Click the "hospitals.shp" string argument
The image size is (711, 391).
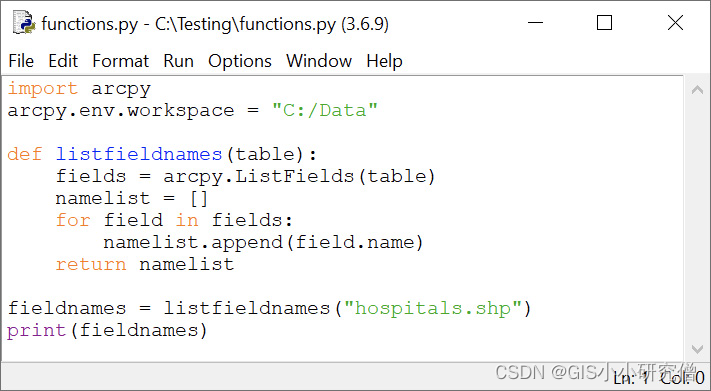tap(433, 308)
